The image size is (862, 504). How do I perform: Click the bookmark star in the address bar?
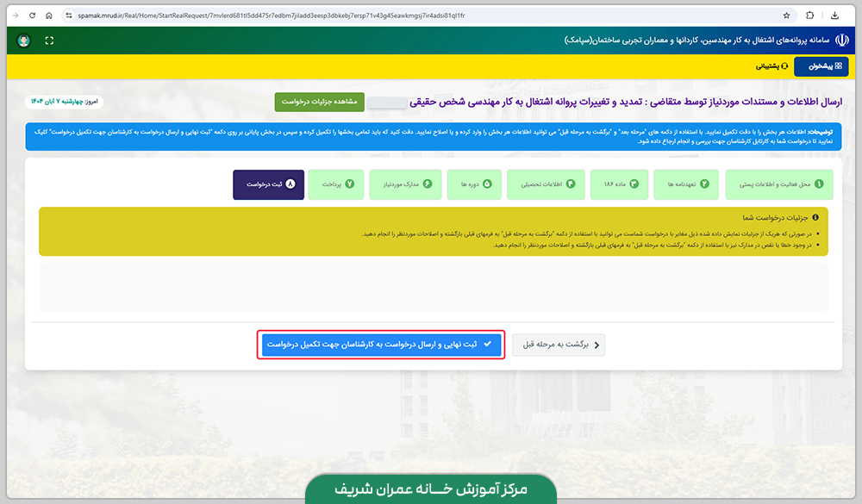[785, 15]
